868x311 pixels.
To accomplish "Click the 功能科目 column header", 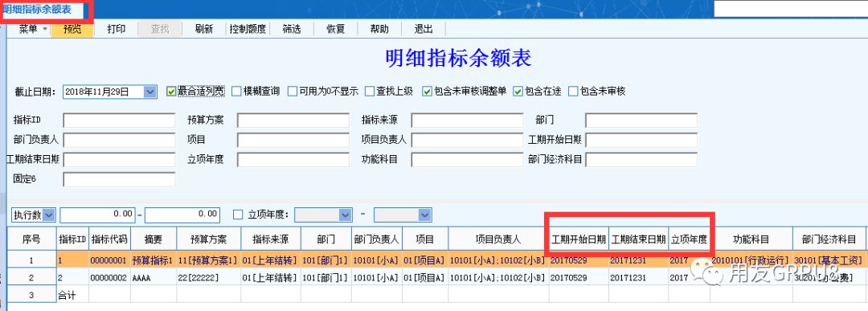I will (751, 239).
